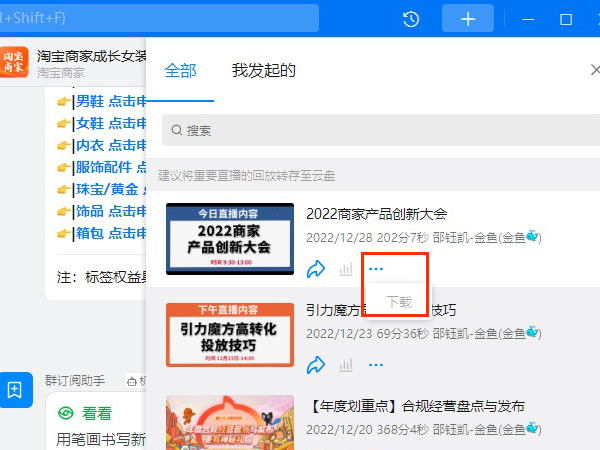The width and height of the screenshot is (600, 450).
Task: Open the 合规经营盘点与发布 thumbnail
Action: pos(230,422)
